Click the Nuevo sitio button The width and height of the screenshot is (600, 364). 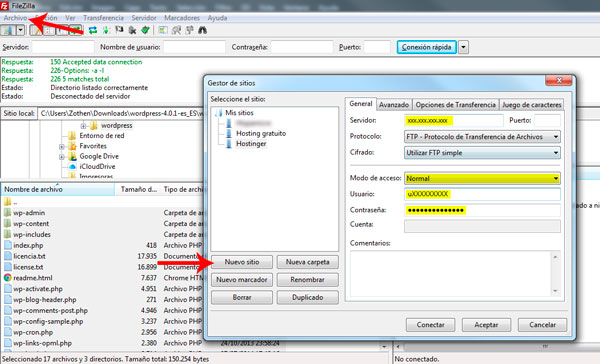242,262
